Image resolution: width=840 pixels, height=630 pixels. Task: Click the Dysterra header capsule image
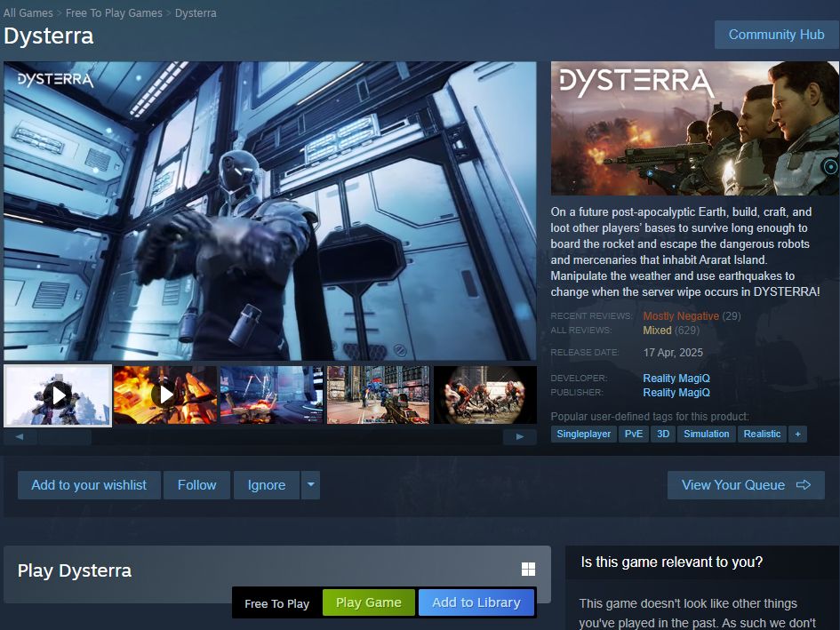pyautogui.click(x=695, y=128)
